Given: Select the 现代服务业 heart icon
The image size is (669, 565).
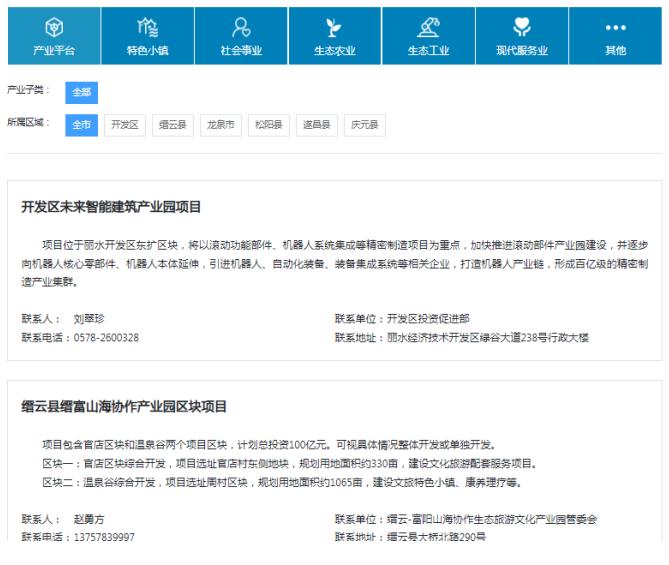Looking at the screenshot, I should point(521,26).
